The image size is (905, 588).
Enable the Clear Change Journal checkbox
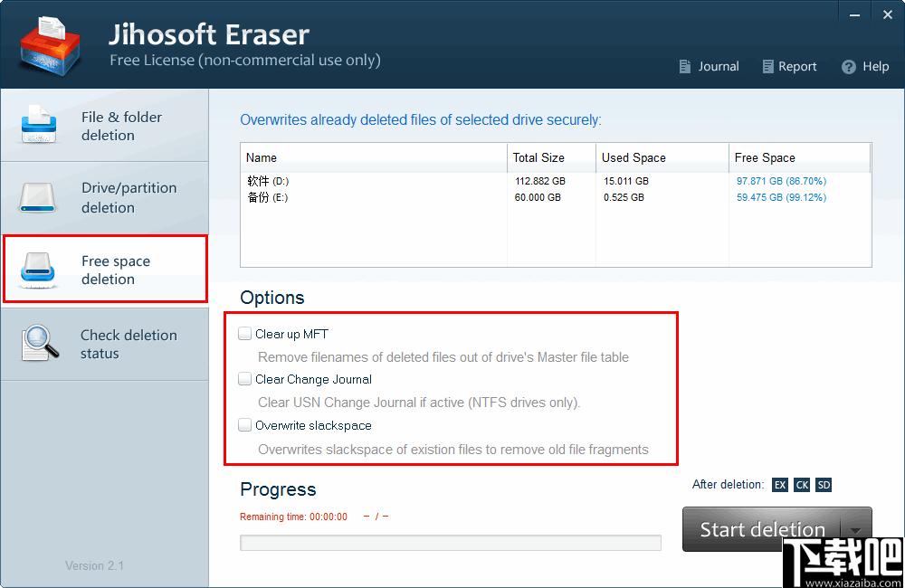pos(244,379)
